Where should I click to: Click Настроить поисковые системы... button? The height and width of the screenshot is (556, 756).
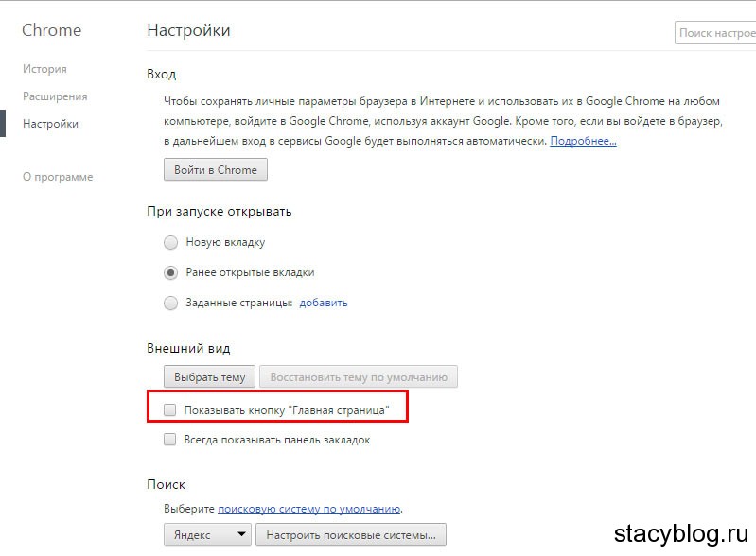[x=350, y=535]
